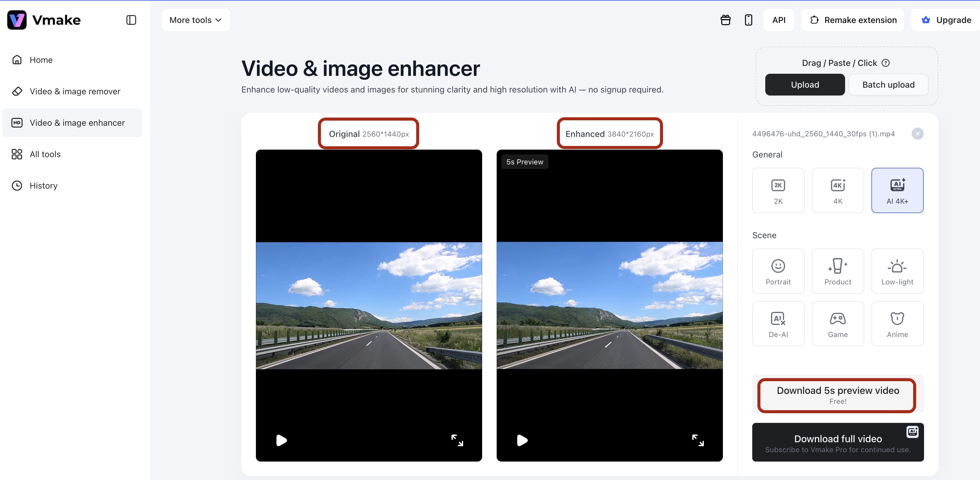This screenshot has width=980, height=480.
Task: Choose Product scene mode
Action: (x=838, y=271)
